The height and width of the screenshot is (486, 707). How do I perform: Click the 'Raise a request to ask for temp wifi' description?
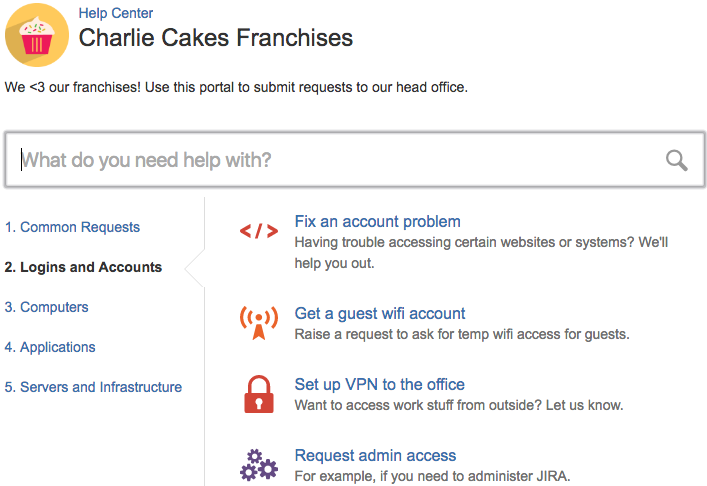(462, 334)
